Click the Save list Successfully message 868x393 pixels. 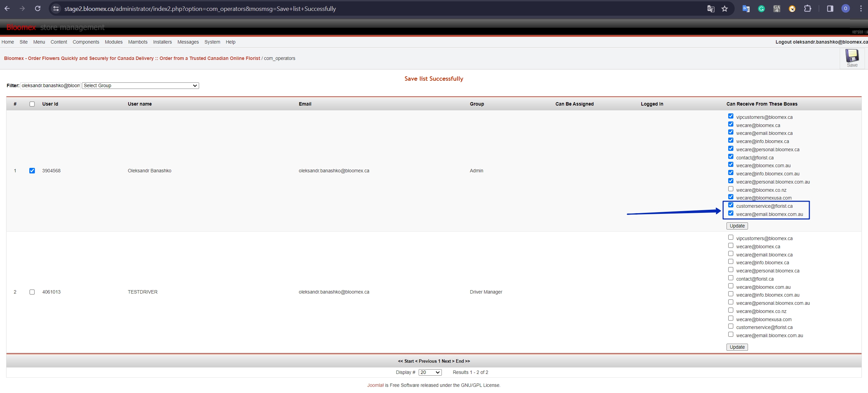pos(434,79)
